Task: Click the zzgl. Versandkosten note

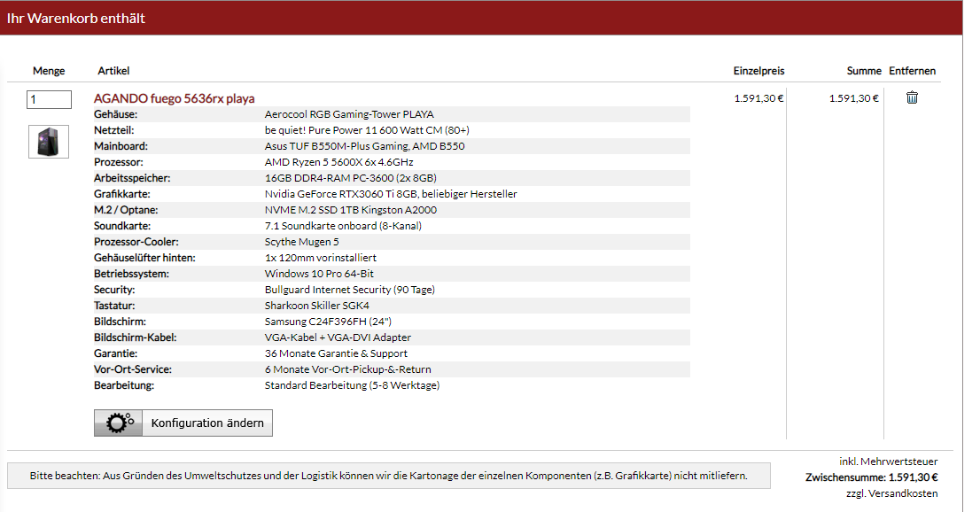Action: click(x=892, y=493)
